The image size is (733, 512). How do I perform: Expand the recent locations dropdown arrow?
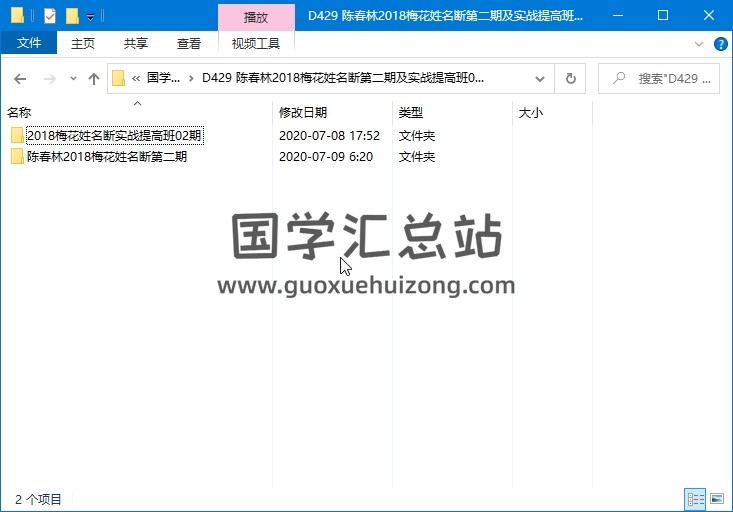(x=73, y=79)
